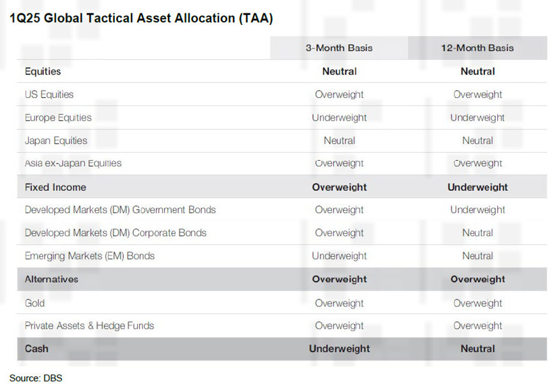Viewport: 556px width, 392px height.
Task: Click Cash 3-Month "Underweight" value
Action: (x=340, y=349)
